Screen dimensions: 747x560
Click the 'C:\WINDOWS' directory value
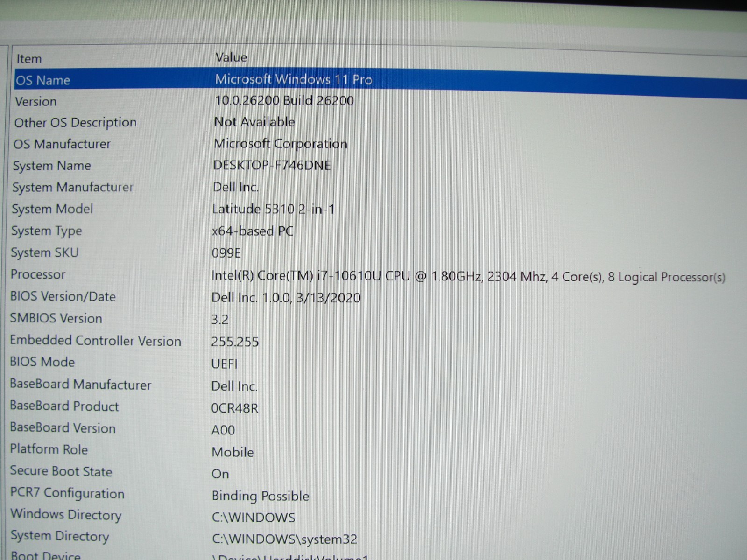(x=254, y=518)
